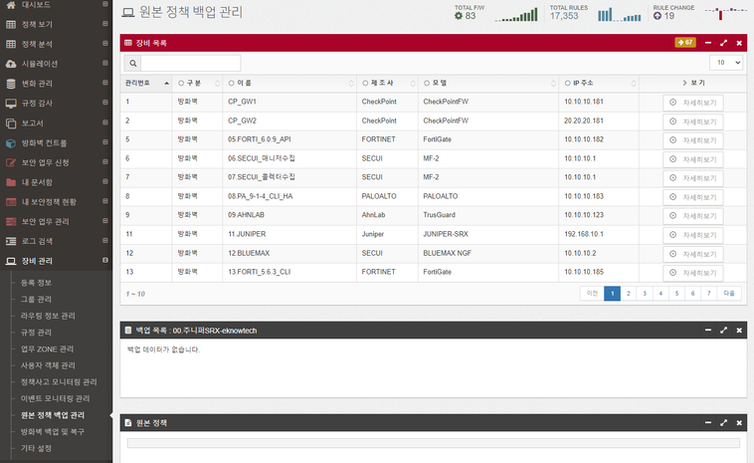
Task: Select the IP 주소 column radio button
Action: tap(567, 83)
